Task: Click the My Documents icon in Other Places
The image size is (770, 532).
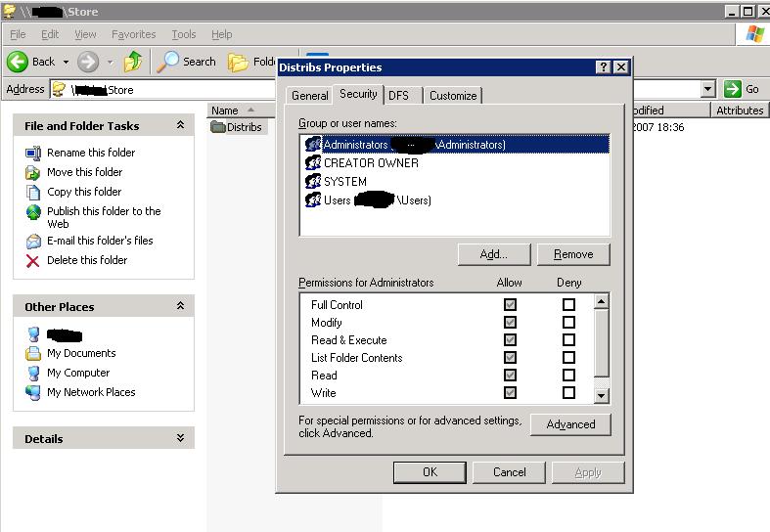Action: (33, 353)
